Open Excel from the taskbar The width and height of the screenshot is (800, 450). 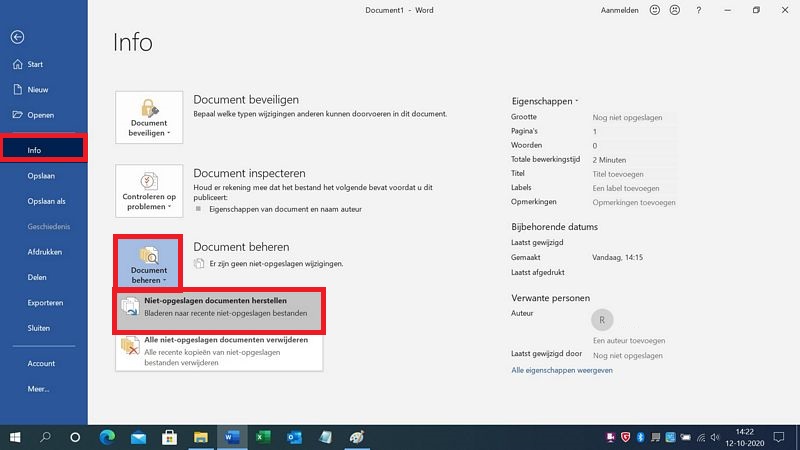tap(263, 437)
